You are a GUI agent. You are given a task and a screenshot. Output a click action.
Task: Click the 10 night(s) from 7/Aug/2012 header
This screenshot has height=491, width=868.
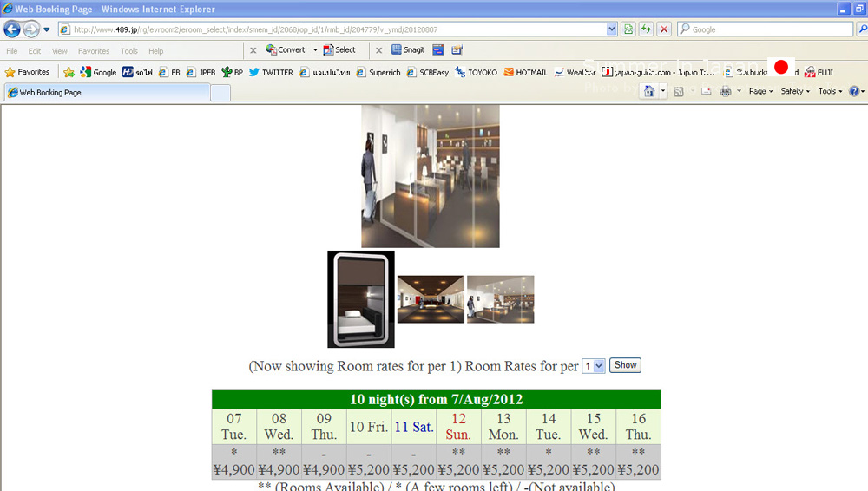437,399
